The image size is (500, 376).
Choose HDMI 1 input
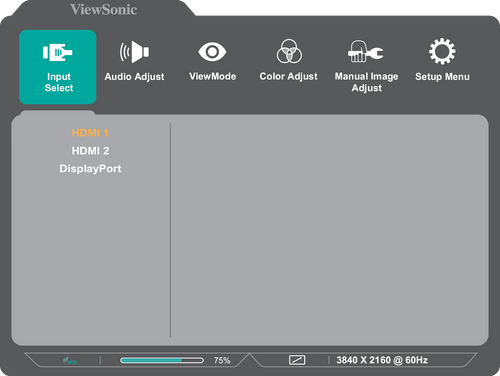pos(90,133)
